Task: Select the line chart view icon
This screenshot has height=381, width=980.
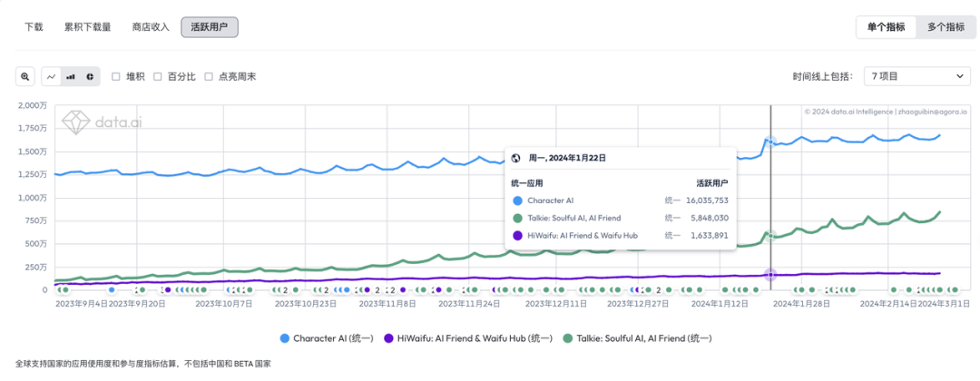Action: 52,76
